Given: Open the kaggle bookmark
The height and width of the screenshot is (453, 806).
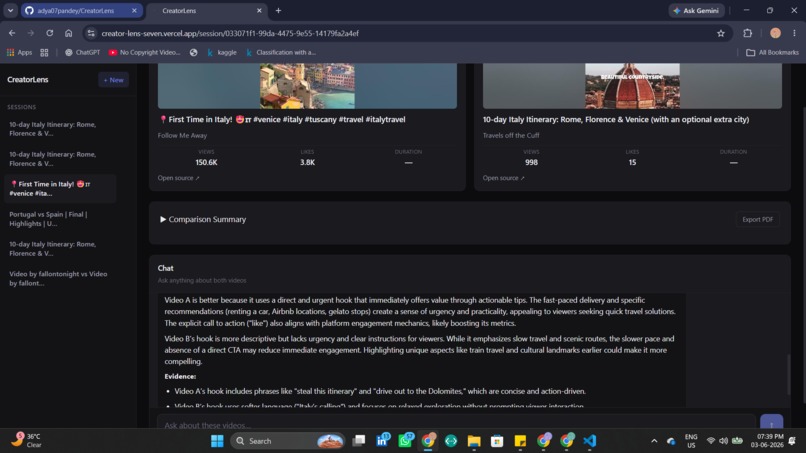Looking at the screenshot, I should point(222,52).
